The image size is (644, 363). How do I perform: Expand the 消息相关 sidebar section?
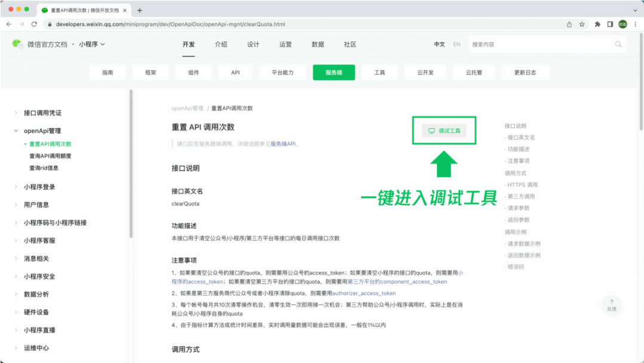click(16, 259)
